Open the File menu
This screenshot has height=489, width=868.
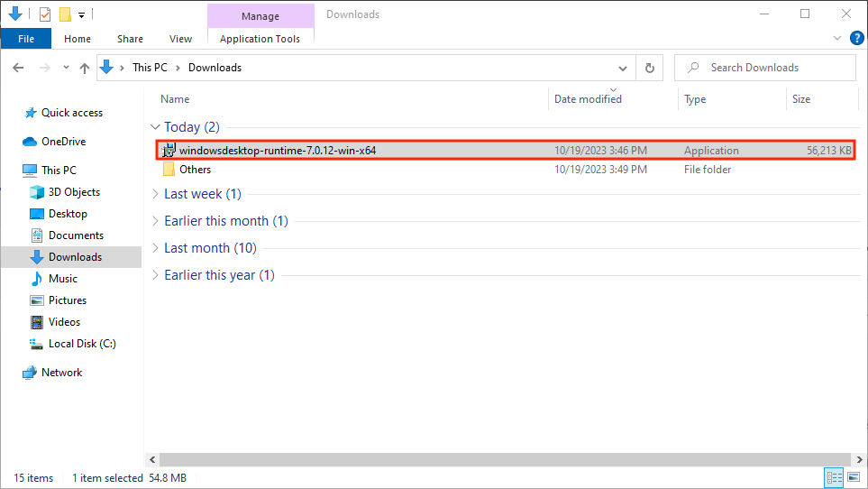(26, 39)
